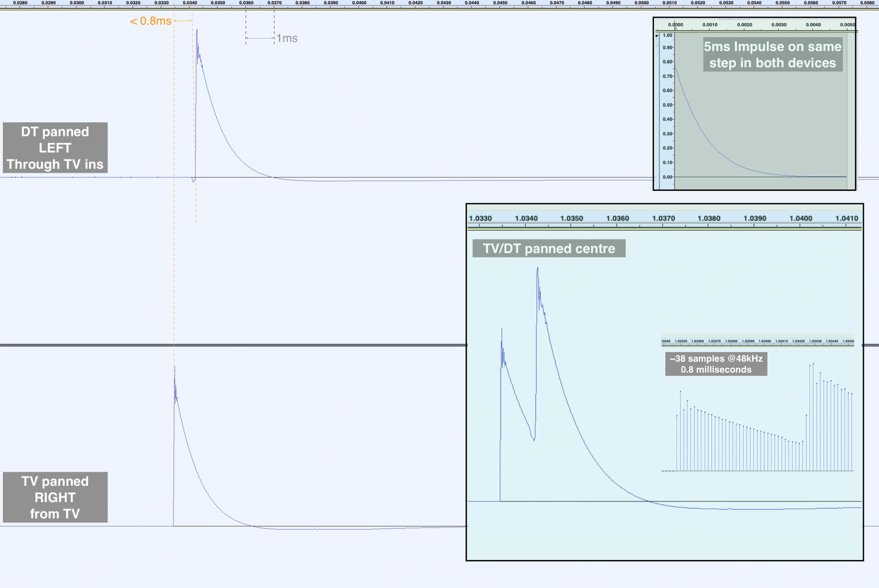Click the 'DT panned LEFT Through TV ins' label
Viewport: 879px width, 588px height.
[55, 148]
